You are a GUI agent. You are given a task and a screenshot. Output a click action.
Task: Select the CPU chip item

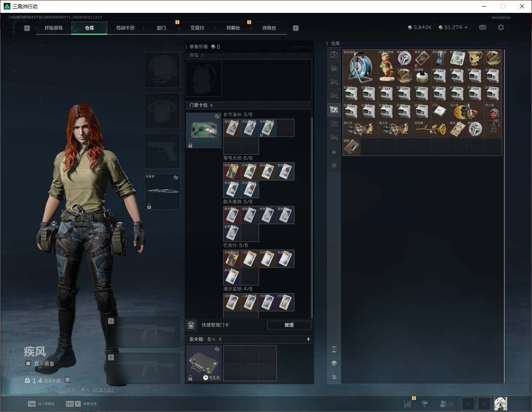click(x=439, y=111)
